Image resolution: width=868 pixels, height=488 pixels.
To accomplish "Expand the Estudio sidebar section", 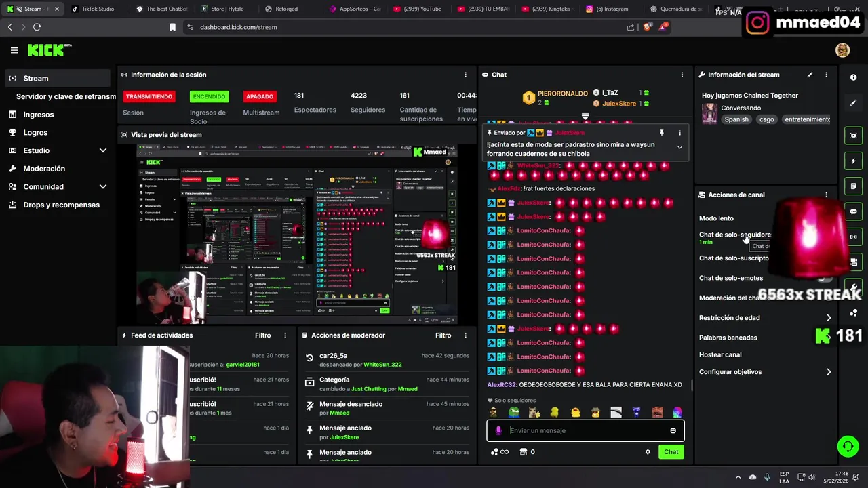I will point(103,150).
